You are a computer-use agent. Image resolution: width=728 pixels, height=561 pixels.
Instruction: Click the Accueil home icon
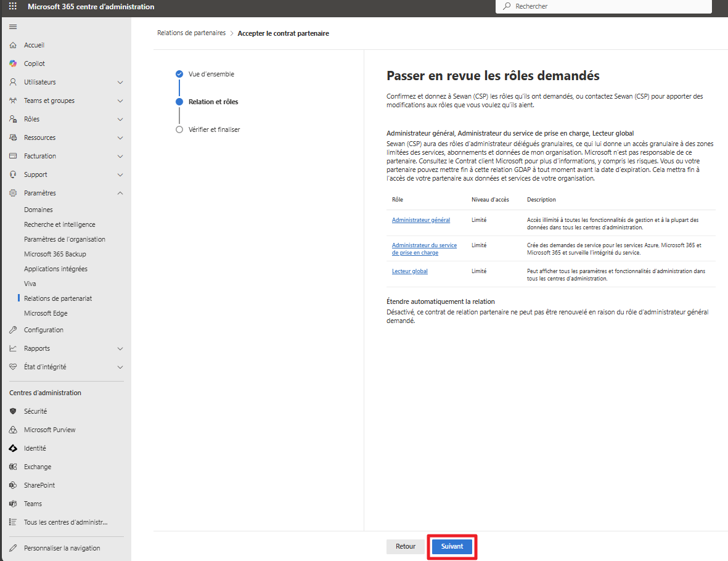pos(13,45)
